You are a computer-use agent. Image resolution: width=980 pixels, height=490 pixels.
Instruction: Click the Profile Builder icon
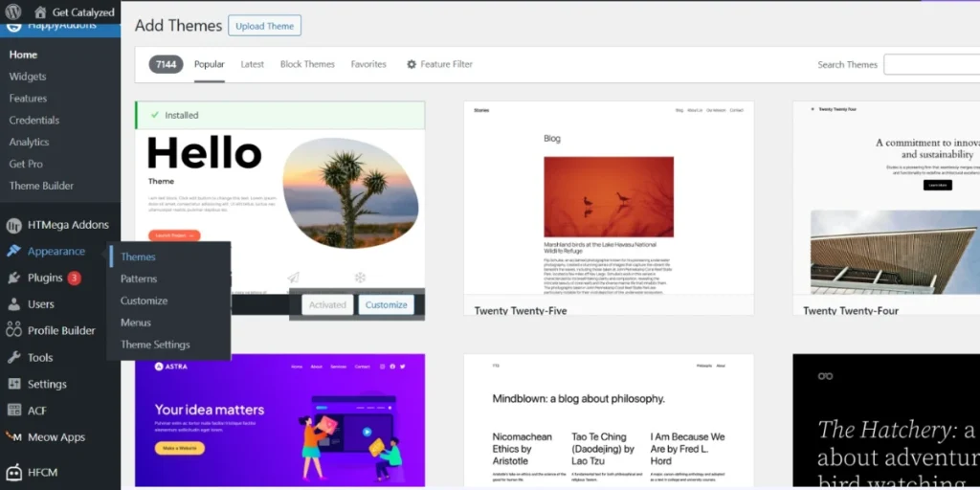13,330
